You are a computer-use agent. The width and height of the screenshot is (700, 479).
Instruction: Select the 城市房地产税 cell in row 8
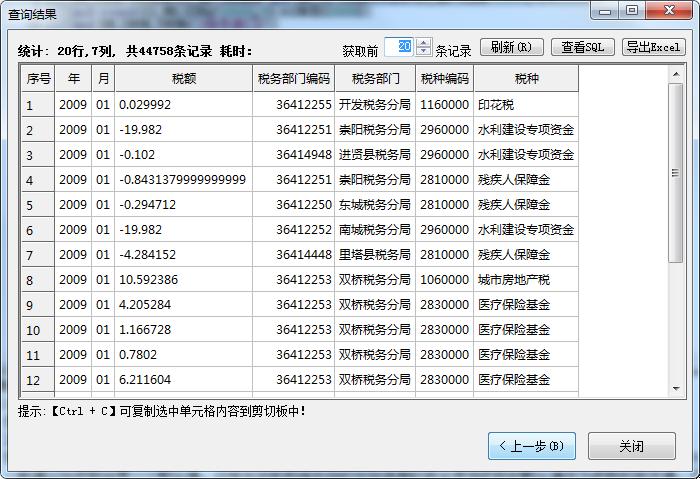coord(526,280)
